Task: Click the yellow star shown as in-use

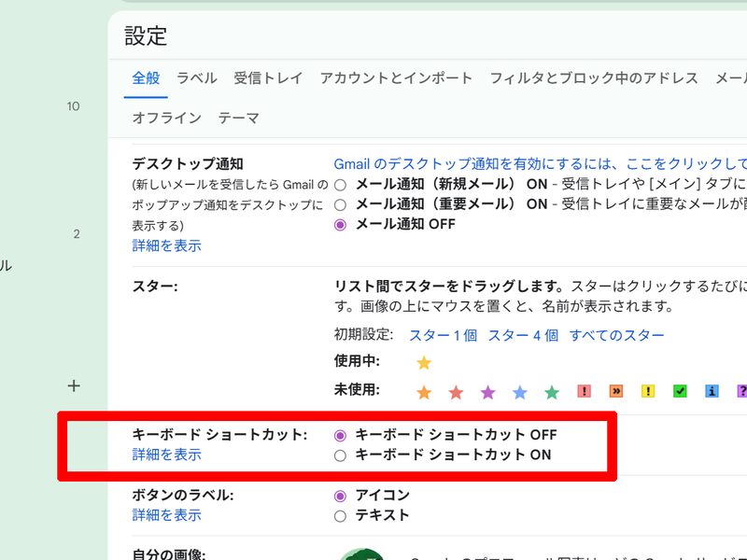Action: [x=423, y=362]
